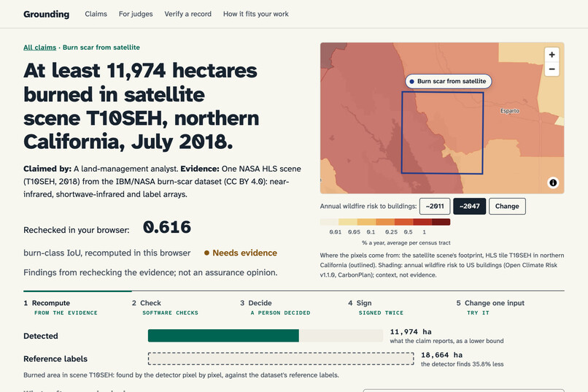Click the 18,664 ha reference value
Screen dimensions: 588x392
pyautogui.click(x=442, y=355)
